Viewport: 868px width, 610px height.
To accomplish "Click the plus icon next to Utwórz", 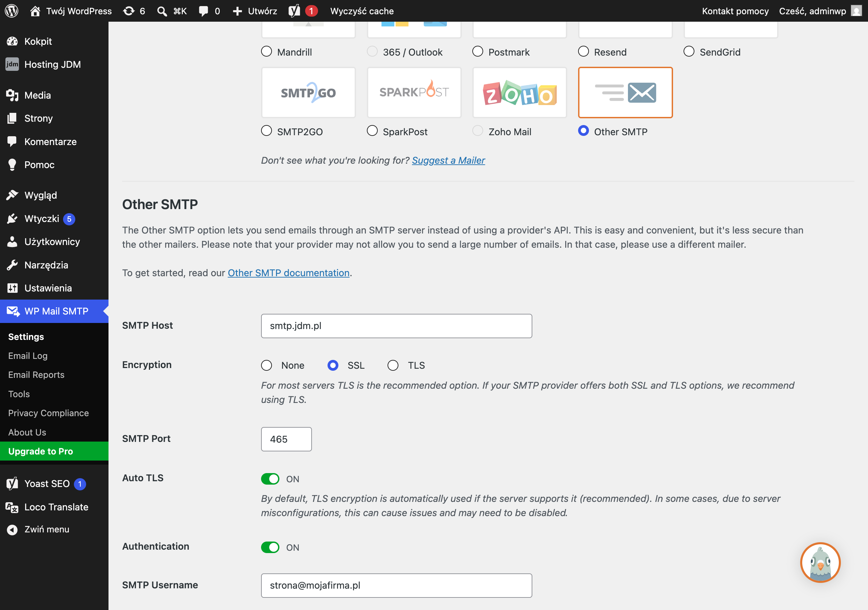I will (237, 11).
